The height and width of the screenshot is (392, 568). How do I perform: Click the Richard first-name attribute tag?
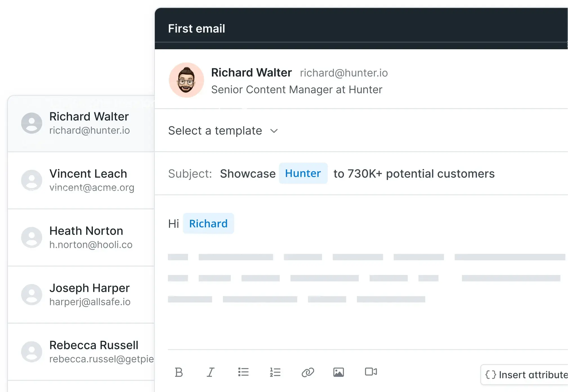(208, 224)
